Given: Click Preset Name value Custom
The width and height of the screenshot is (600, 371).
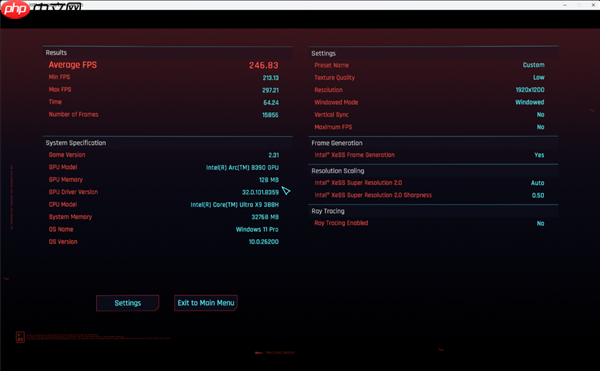Looking at the screenshot, I should tap(533, 65).
